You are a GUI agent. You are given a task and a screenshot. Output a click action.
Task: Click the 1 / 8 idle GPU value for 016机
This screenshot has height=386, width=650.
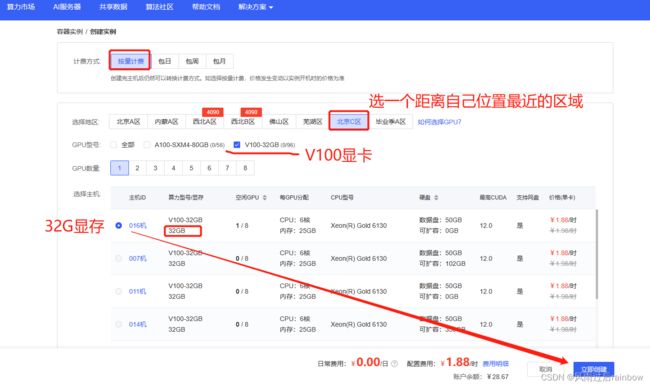click(242, 226)
